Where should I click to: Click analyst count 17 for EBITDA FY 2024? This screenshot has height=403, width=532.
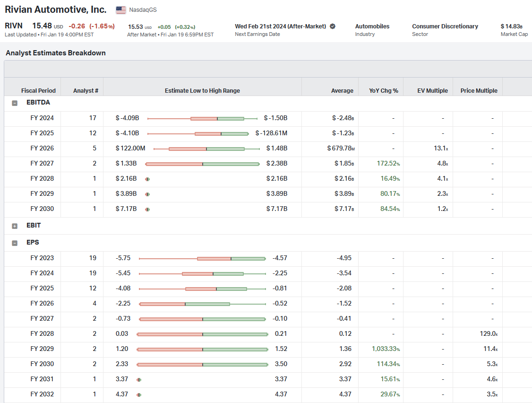(x=93, y=118)
